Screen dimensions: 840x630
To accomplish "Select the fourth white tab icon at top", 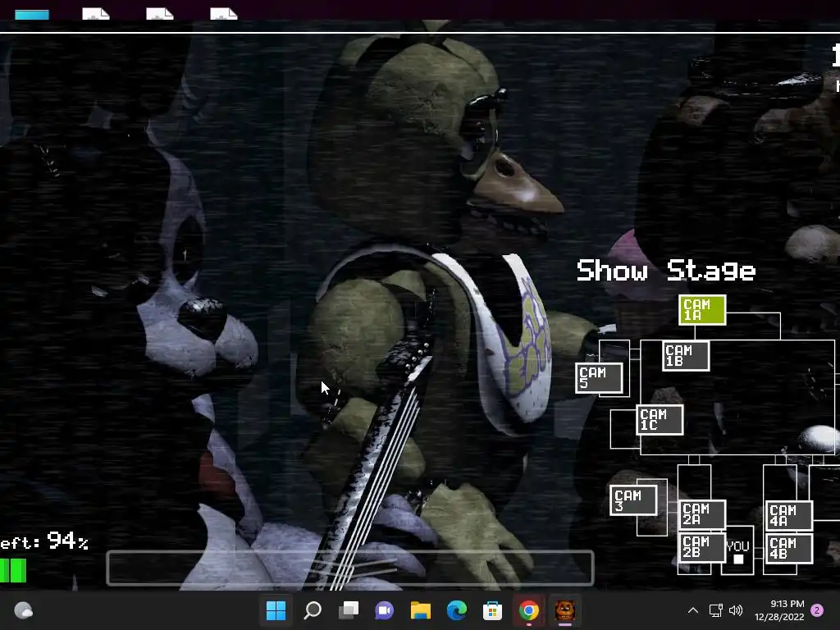I will click(x=223, y=13).
